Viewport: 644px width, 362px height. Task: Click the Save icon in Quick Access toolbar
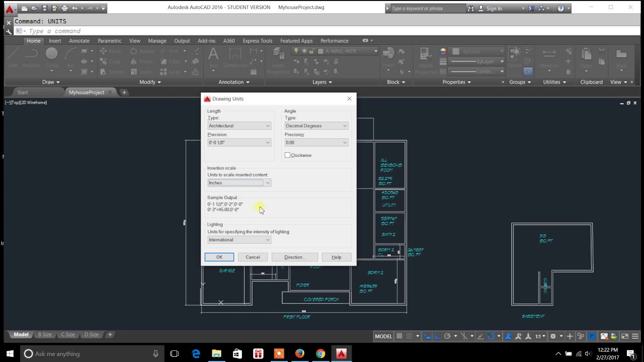point(44,9)
